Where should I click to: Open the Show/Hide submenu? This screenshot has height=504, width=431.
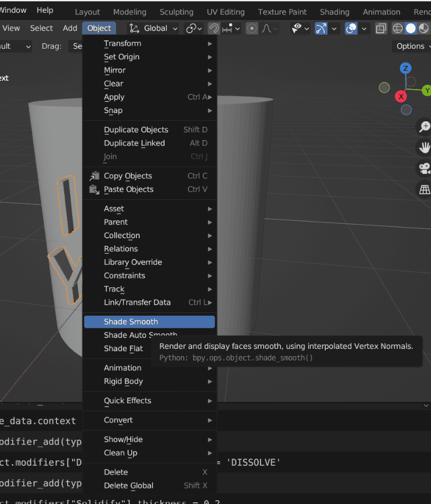point(150,439)
